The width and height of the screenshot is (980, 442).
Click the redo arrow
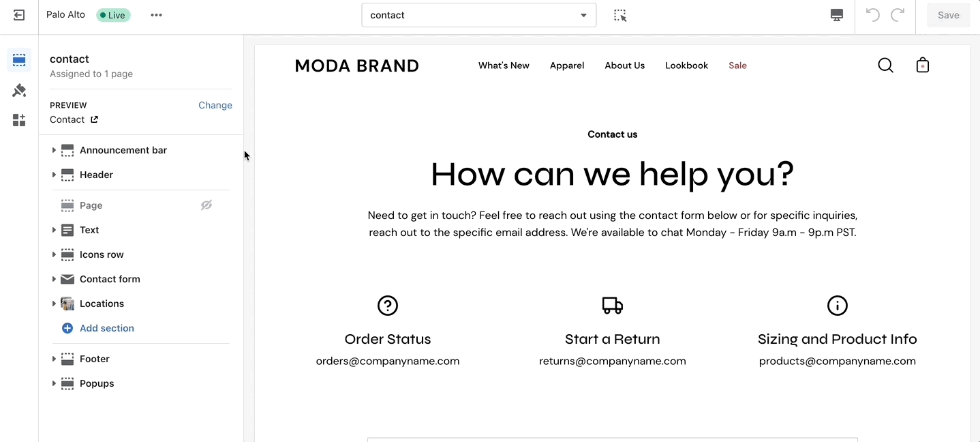click(898, 15)
